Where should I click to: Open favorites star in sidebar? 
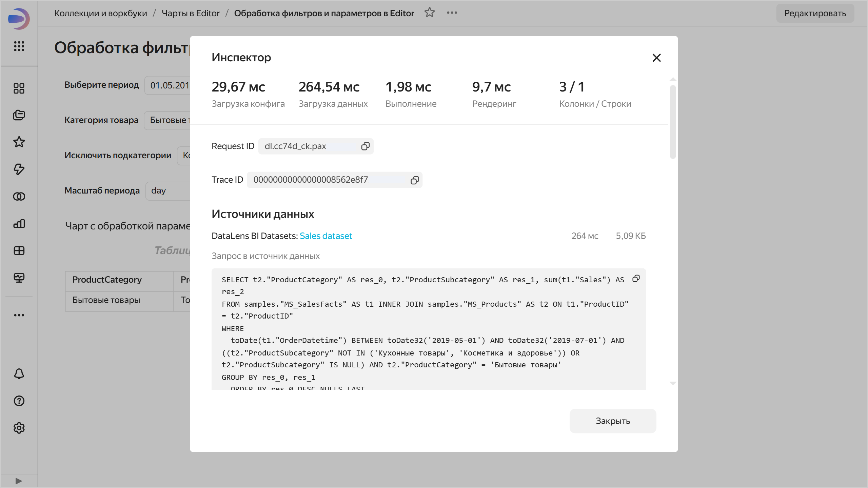point(19,142)
